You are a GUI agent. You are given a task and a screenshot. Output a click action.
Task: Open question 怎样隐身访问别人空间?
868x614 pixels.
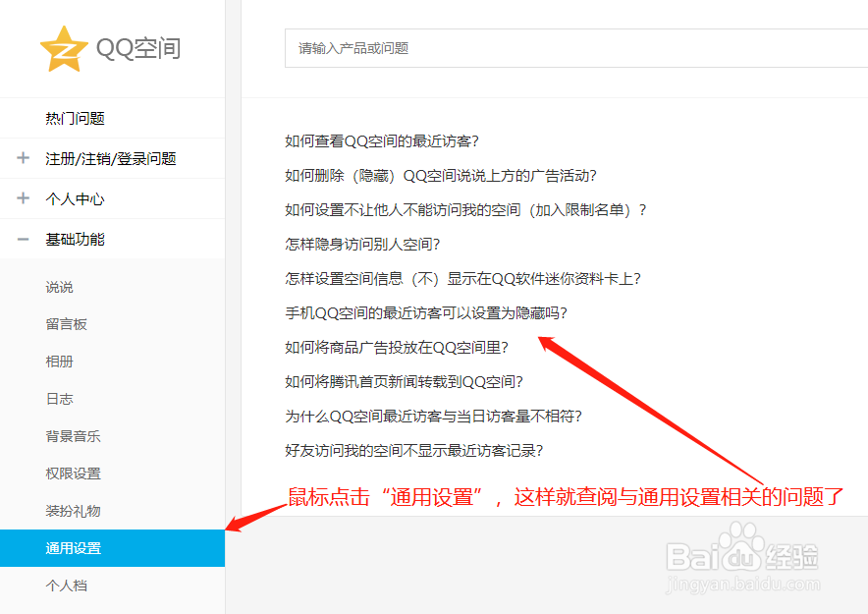coord(362,245)
